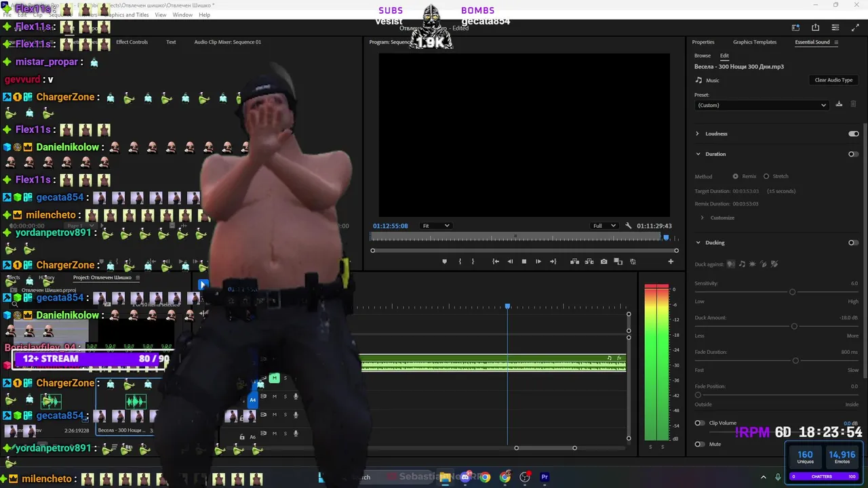This screenshot has height=488, width=868.
Task: Open Essential Sound panel menu icon
Action: pyautogui.click(x=836, y=42)
